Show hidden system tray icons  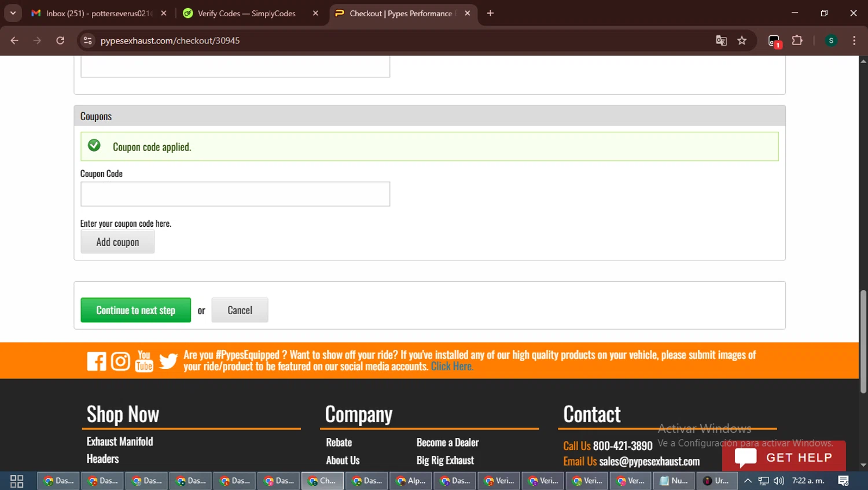[x=748, y=481]
